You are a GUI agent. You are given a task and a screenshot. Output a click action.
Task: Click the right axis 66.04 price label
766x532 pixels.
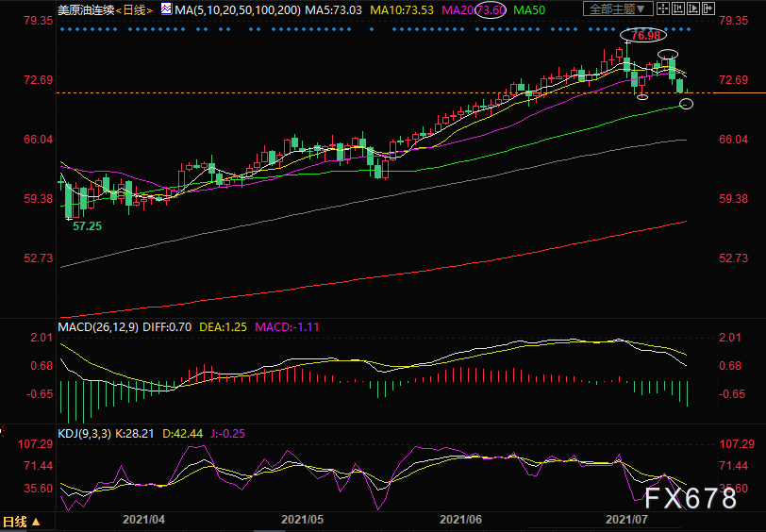coord(733,140)
